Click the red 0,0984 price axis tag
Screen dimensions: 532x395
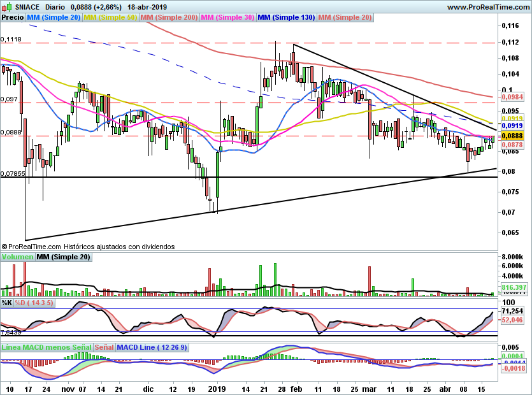tap(512, 97)
